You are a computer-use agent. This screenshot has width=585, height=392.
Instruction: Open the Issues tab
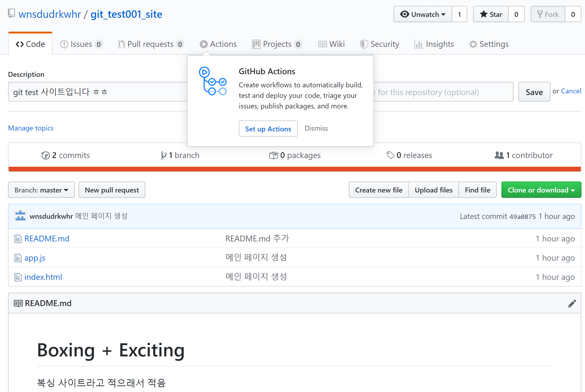81,44
